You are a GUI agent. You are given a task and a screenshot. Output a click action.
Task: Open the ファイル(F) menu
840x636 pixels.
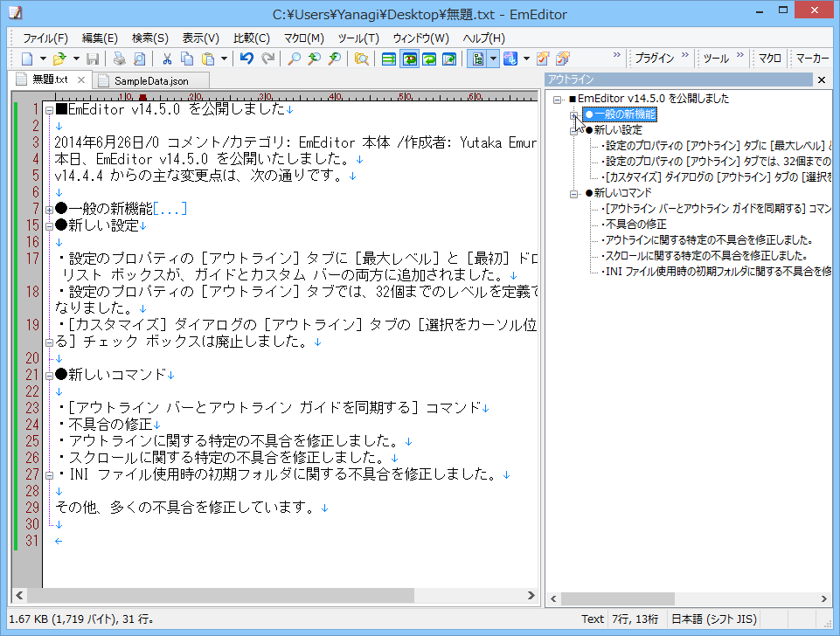pos(45,38)
